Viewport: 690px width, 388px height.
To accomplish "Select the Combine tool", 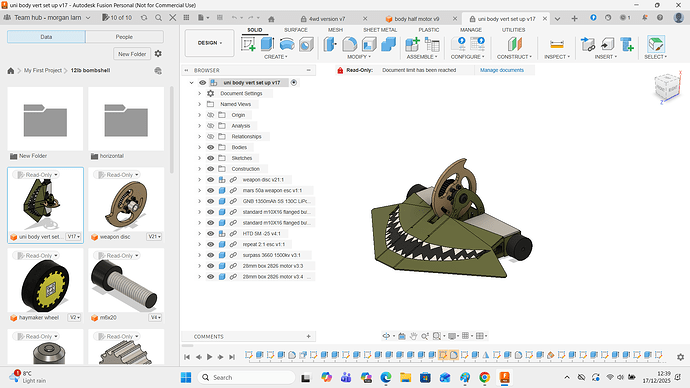I will click(x=388, y=44).
